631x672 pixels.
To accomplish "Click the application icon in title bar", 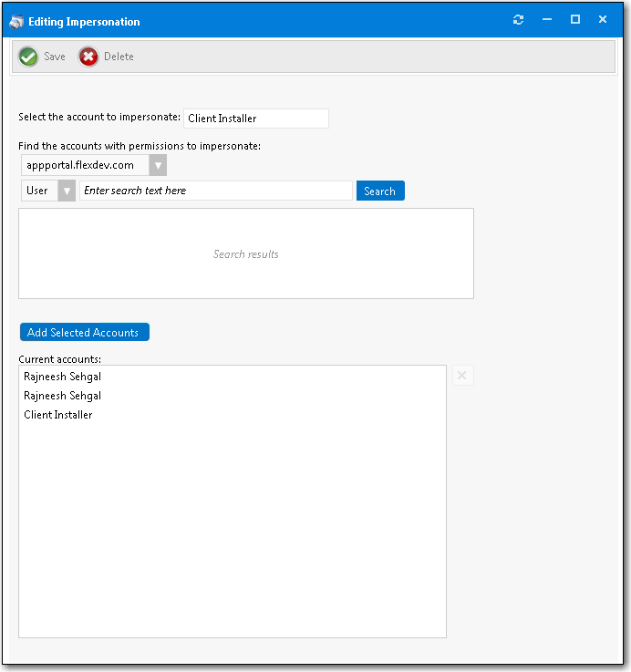I will pos(16,21).
